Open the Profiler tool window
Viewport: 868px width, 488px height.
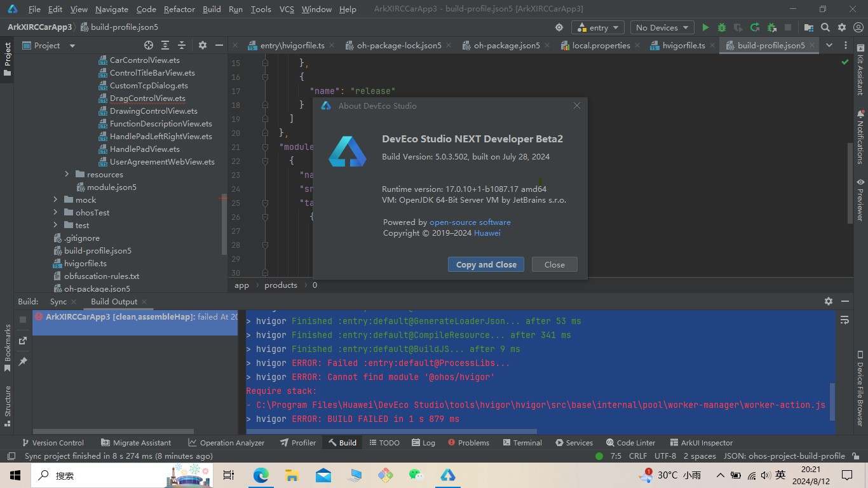coord(297,442)
